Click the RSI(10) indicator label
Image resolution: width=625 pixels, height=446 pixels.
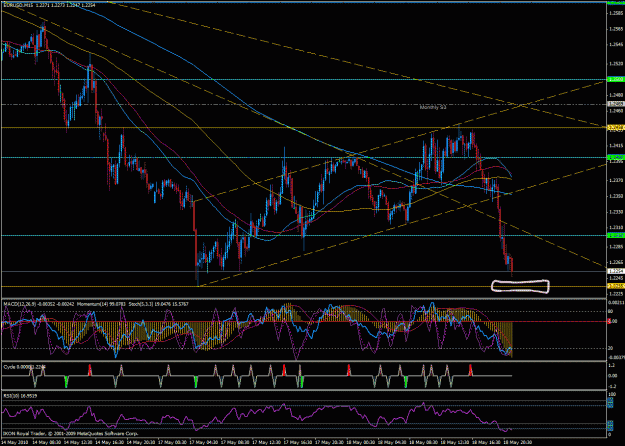coord(22,396)
